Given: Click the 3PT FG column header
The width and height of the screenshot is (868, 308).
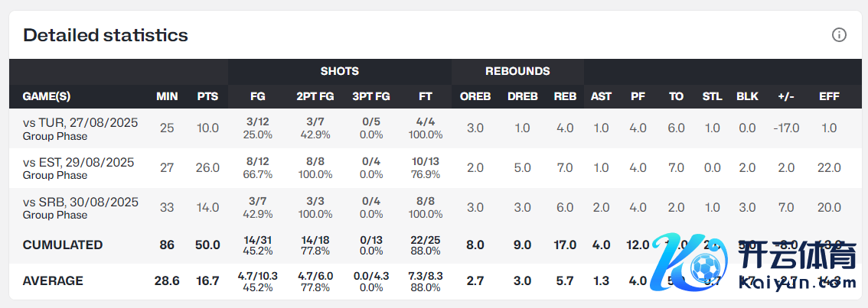Looking at the screenshot, I should 370,96.
